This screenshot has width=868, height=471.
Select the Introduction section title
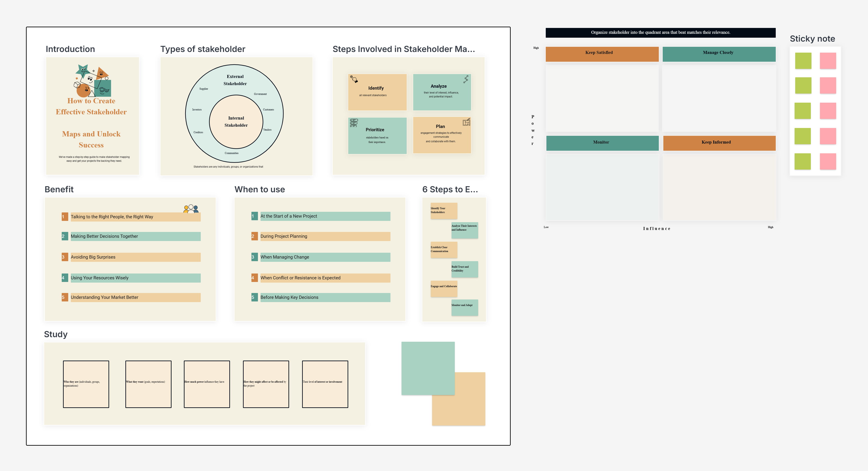[x=70, y=49]
